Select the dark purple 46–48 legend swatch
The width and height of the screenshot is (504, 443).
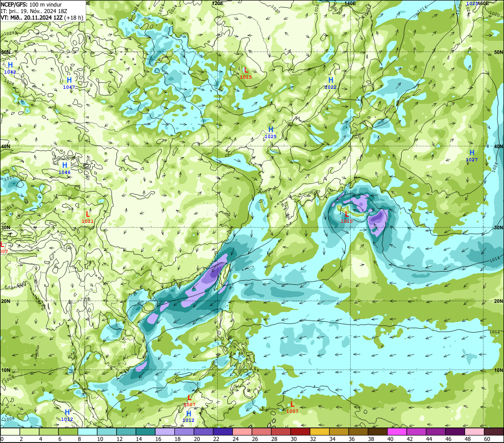point(455,431)
